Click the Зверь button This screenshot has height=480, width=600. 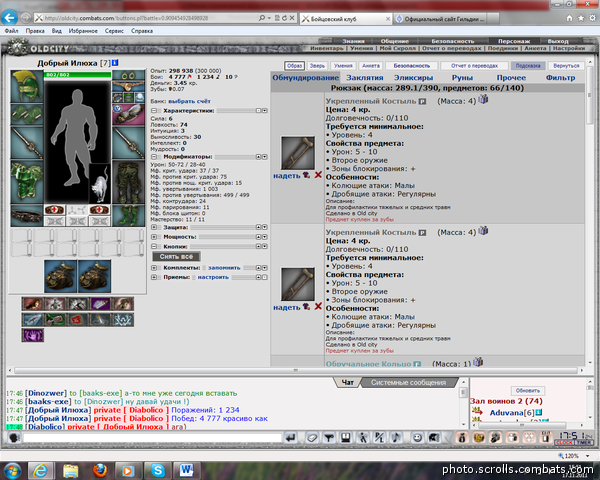click(x=317, y=66)
